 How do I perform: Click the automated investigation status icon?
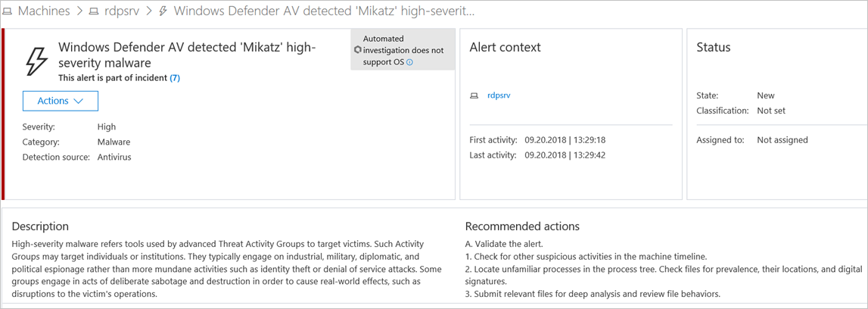pyautogui.click(x=358, y=50)
